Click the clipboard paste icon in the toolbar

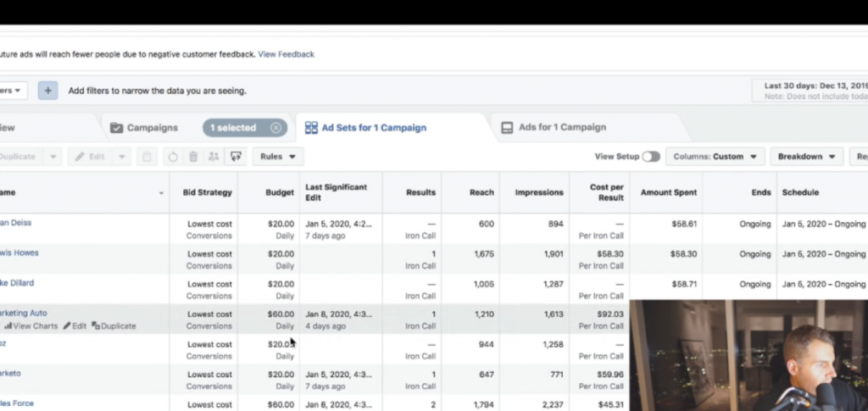147,157
